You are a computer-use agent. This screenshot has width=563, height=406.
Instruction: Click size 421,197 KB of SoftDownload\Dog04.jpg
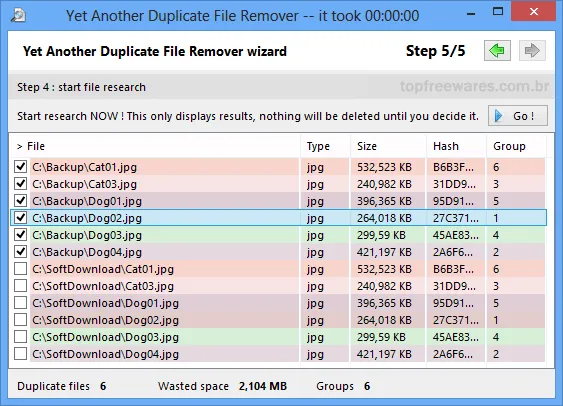click(384, 354)
